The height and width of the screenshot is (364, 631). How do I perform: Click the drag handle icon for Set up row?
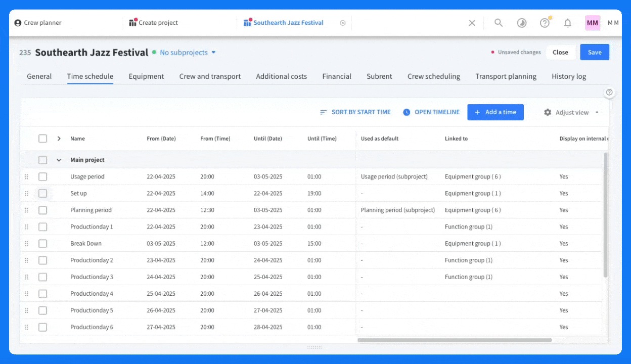(26, 194)
